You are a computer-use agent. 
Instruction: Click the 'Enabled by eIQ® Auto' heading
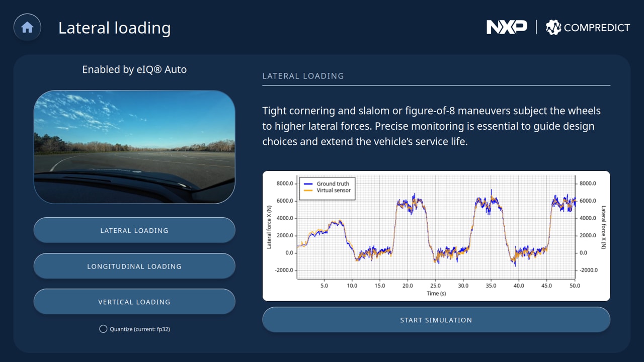coord(134,69)
